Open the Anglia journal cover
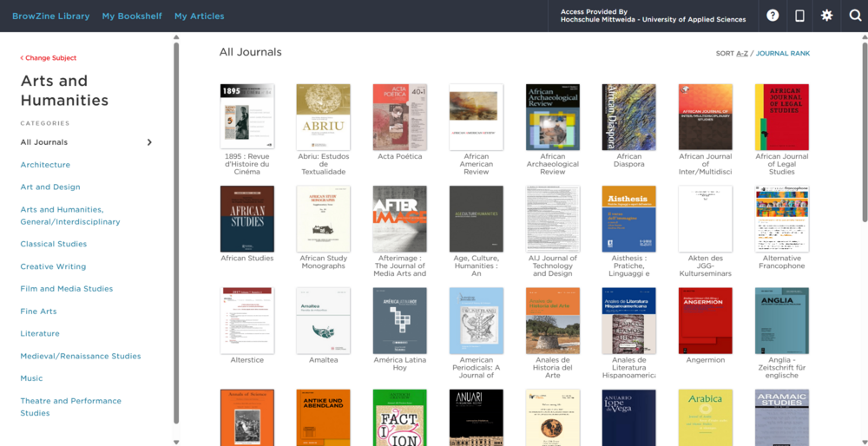 781,320
